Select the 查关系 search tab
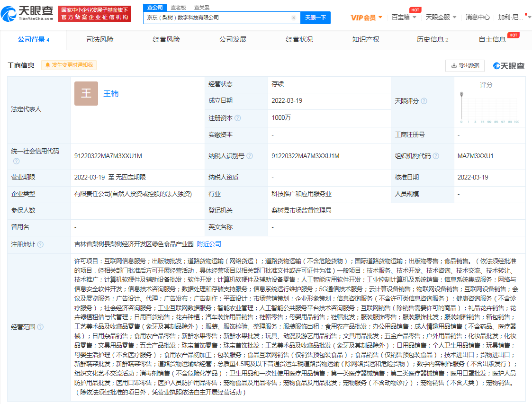Screen dimensions: 532x404 point(201,8)
